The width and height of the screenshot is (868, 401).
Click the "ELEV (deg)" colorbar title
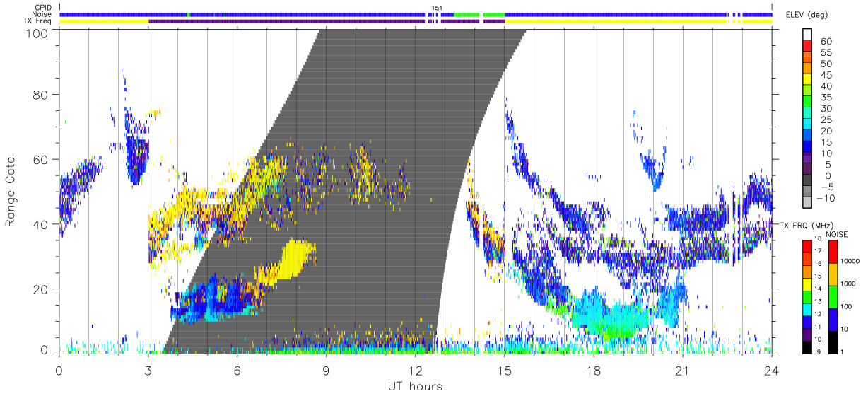click(807, 15)
